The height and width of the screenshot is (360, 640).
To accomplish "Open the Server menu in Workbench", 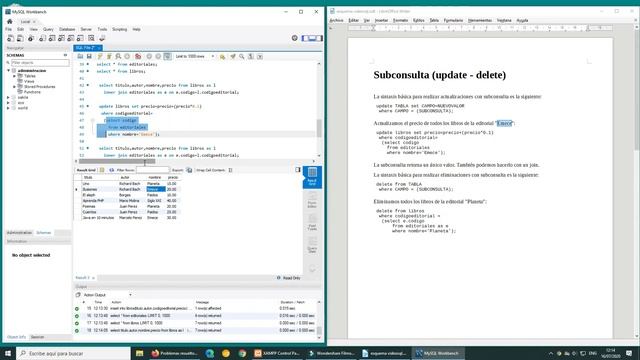I will pos(86,29).
